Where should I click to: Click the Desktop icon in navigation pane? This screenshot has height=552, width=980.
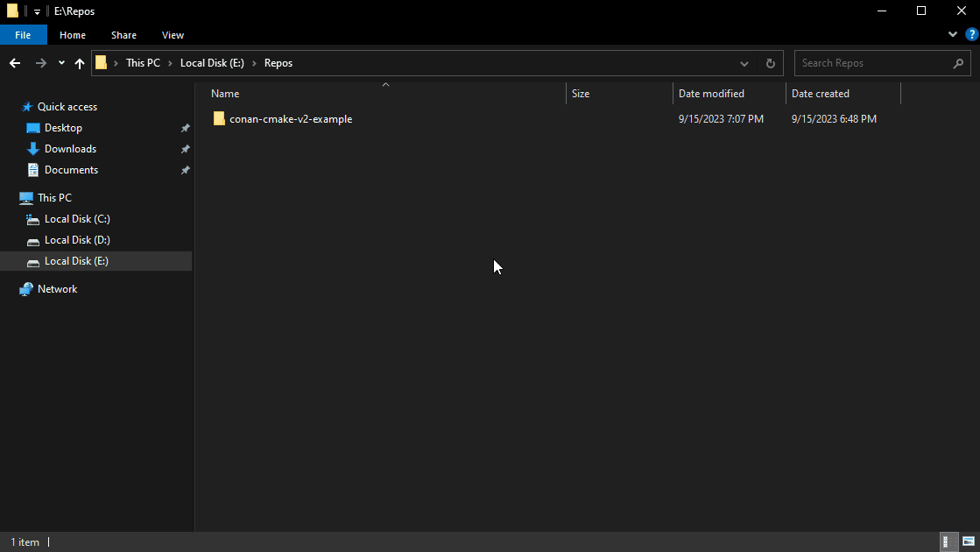33,128
